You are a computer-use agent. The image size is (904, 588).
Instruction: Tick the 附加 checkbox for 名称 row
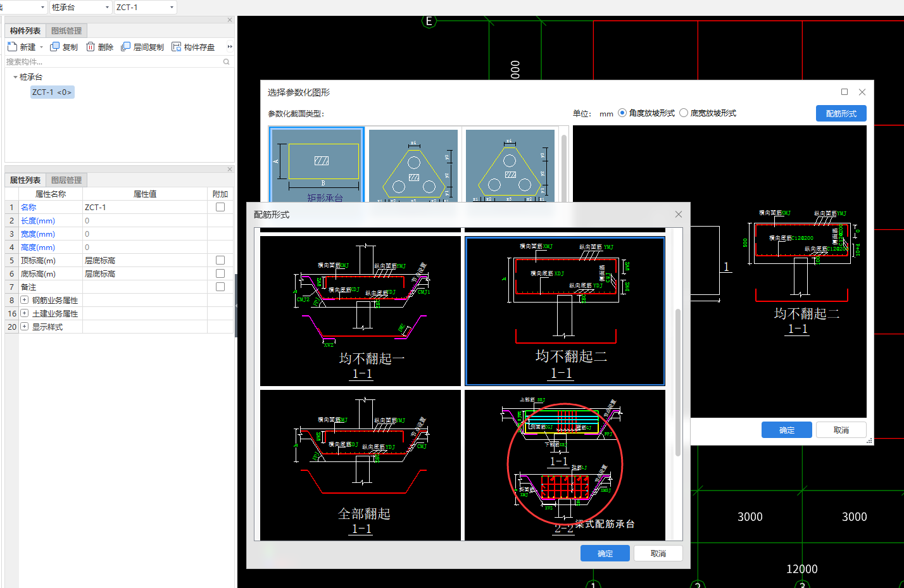coord(220,207)
